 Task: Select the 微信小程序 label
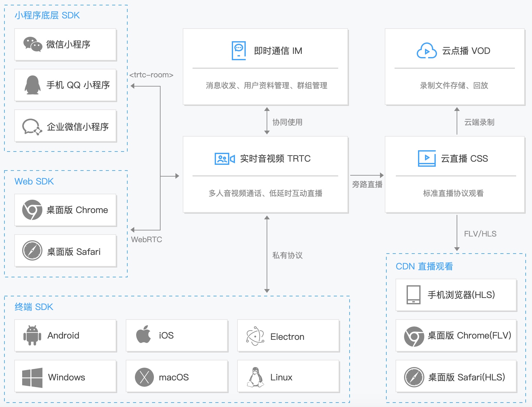(x=68, y=44)
